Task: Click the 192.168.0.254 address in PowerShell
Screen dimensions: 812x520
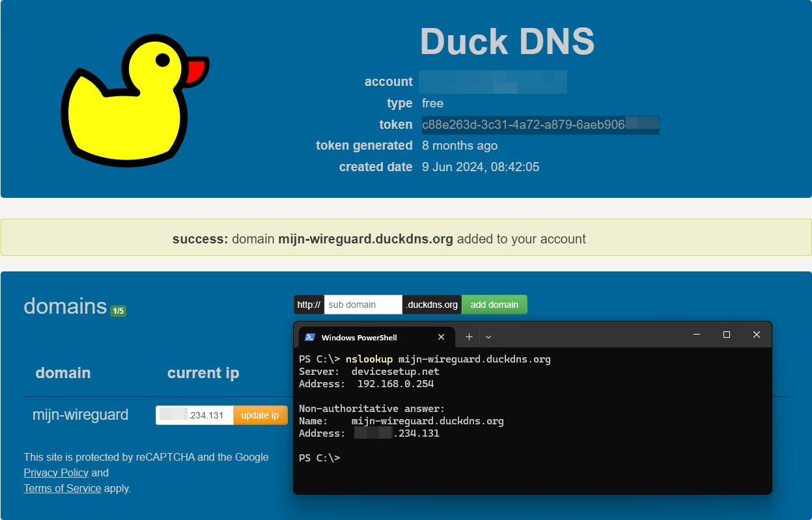Action: (x=395, y=384)
